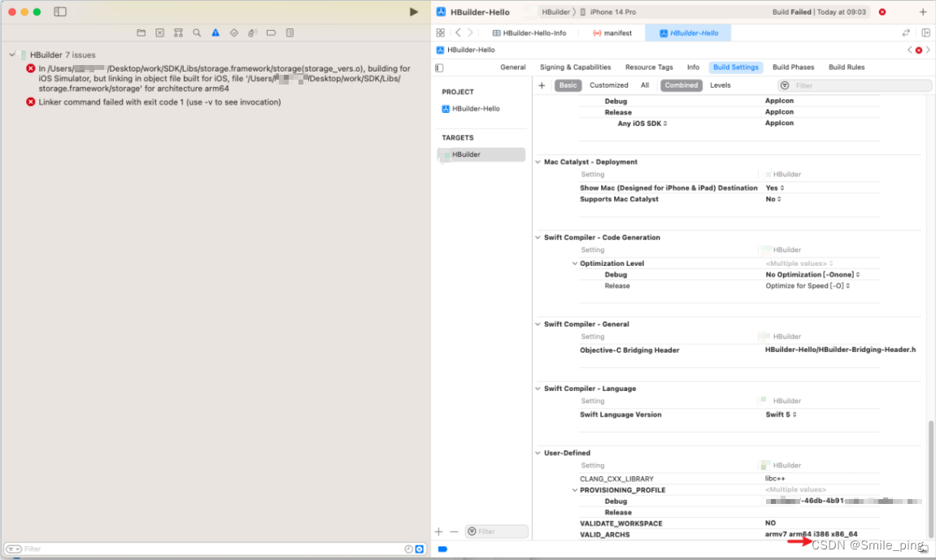This screenshot has width=936, height=560.
Task: Collapse HBuilder 7 issues group
Action: [12, 55]
